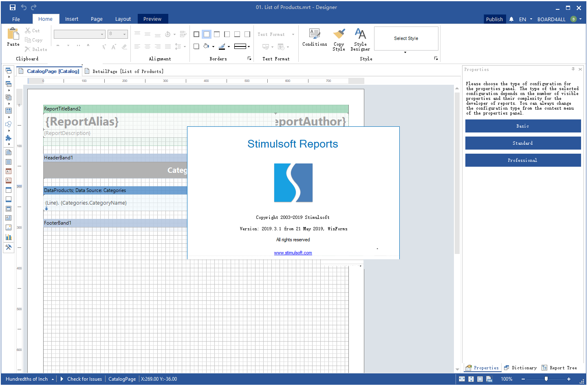Click the Publish button
Image resolution: width=588 pixels, height=386 pixels.
click(494, 19)
